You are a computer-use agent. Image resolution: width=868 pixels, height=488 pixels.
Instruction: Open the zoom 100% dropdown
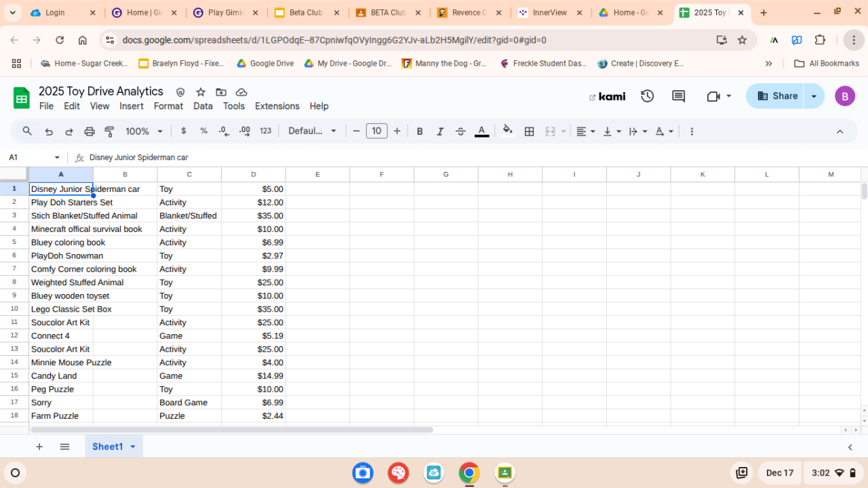click(x=144, y=131)
